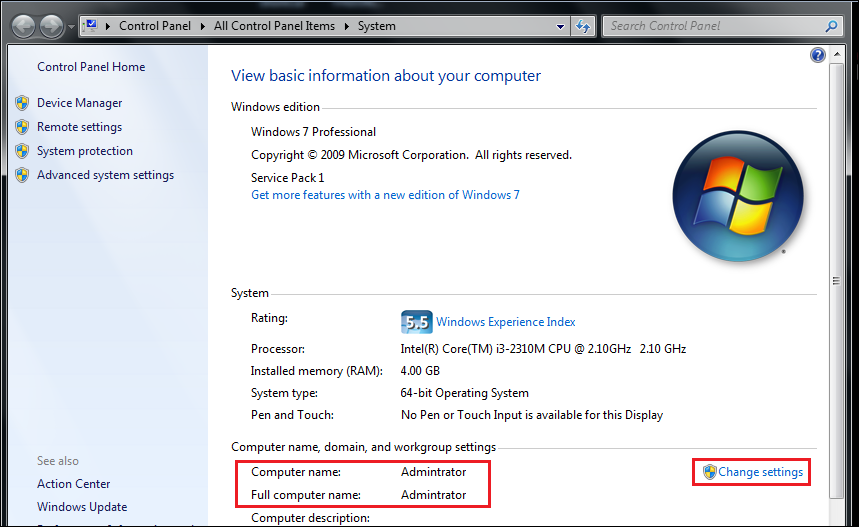Screen dimensions: 859x527
Task: Click the page heading View basic information
Action: (386, 76)
